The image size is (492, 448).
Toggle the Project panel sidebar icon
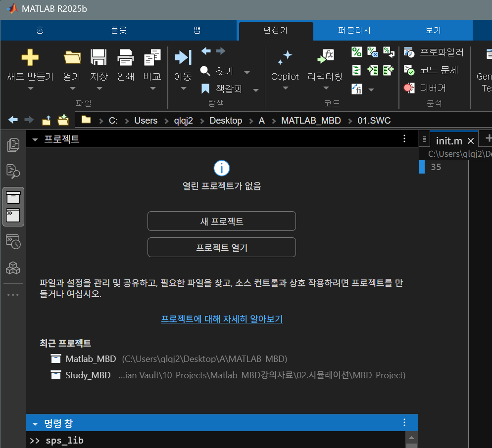tap(13, 197)
